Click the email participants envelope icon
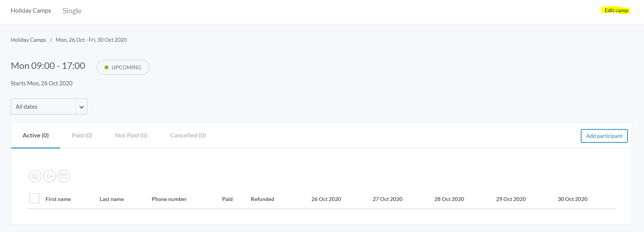644x232 pixels. click(x=64, y=176)
